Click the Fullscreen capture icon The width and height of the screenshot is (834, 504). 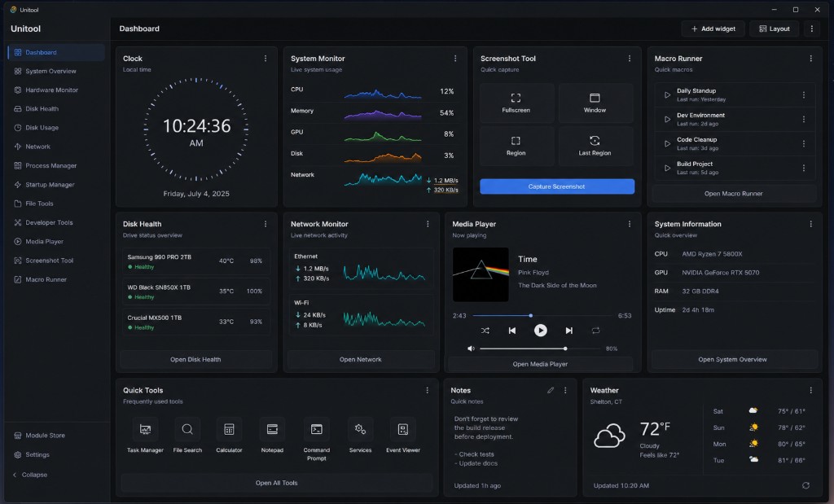pyautogui.click(x=516, y=98)
